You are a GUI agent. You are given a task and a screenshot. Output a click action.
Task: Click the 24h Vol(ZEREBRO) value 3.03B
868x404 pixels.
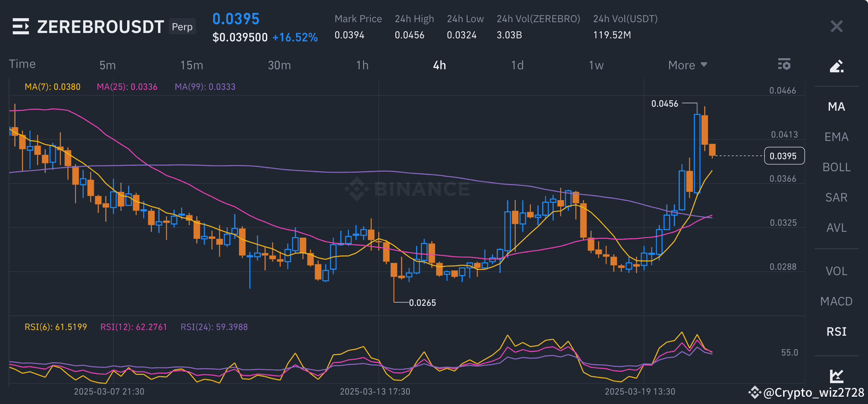pyautogui.click(x=509, y=35)
